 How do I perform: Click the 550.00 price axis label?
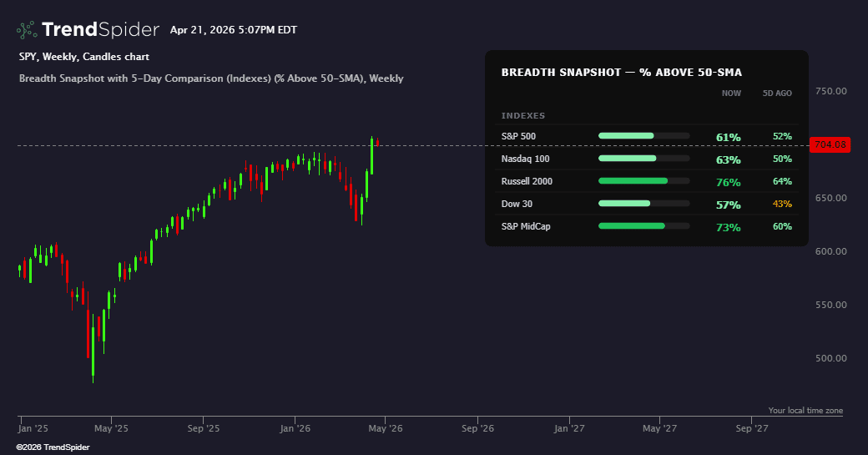831,305
